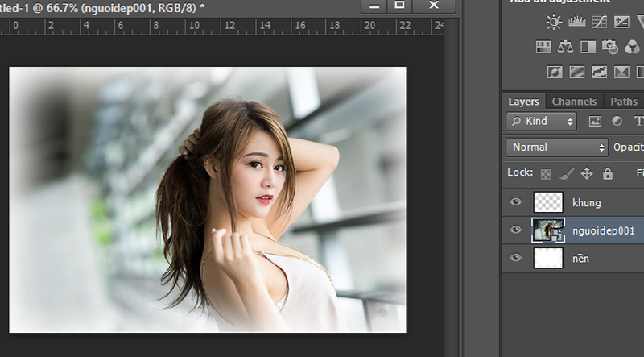Viewport: 644px width, 357px height.
Task: Add a Black & White adjustment
Action: click(x=588, y=47)
